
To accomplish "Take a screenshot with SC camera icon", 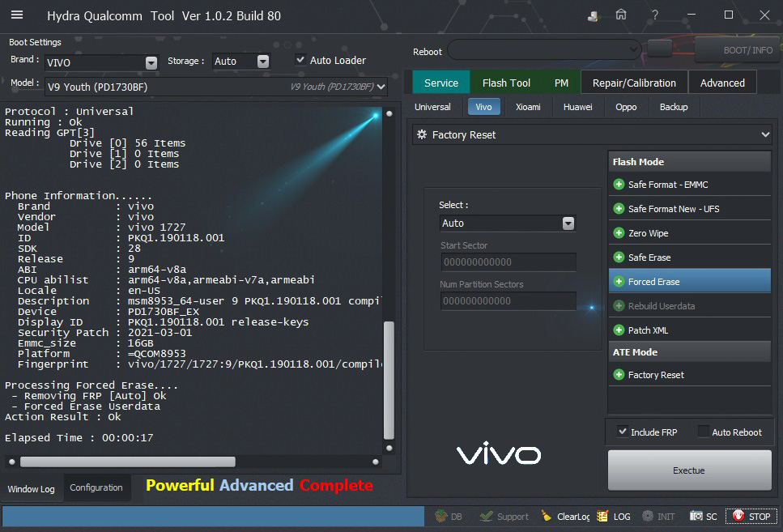I will point(704,517).
